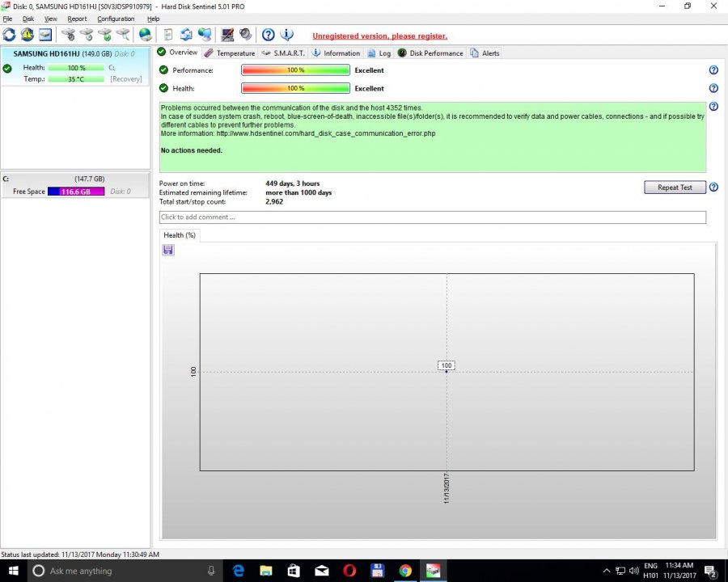Click the Refresh disk status toolbar icon
Image resolution: width=728 pixels, height=582 pixels.
pos(9,35)
